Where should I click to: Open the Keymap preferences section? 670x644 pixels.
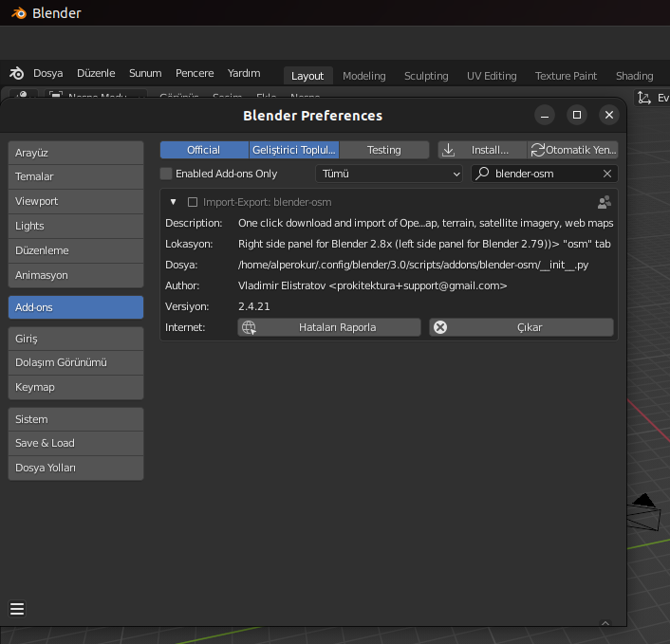point(76,387)
